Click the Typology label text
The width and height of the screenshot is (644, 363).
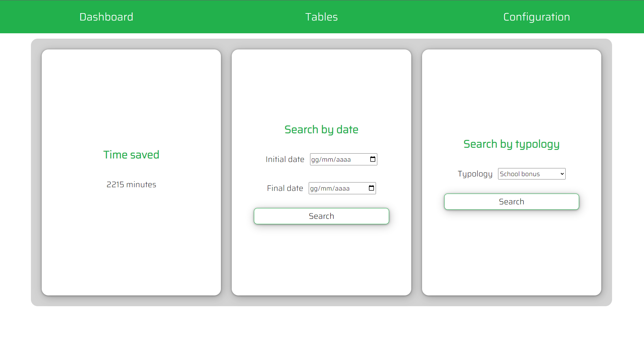pos(475,174)
